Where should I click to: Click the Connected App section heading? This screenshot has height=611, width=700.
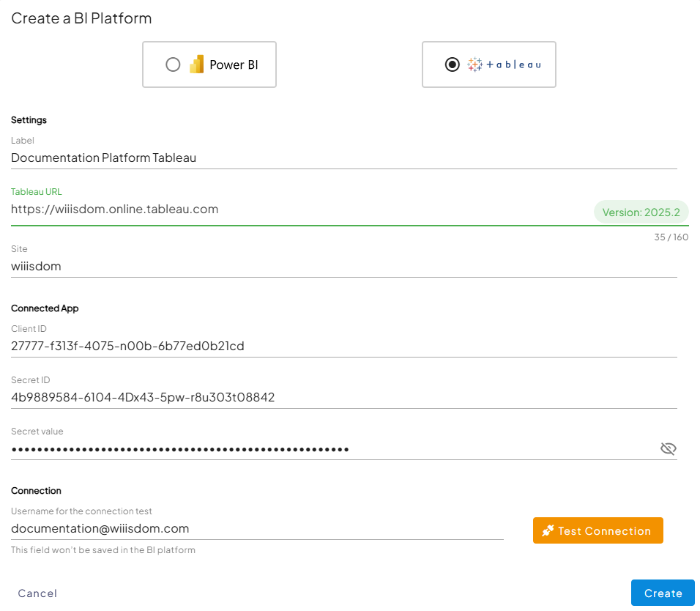(x=45, y=308)
